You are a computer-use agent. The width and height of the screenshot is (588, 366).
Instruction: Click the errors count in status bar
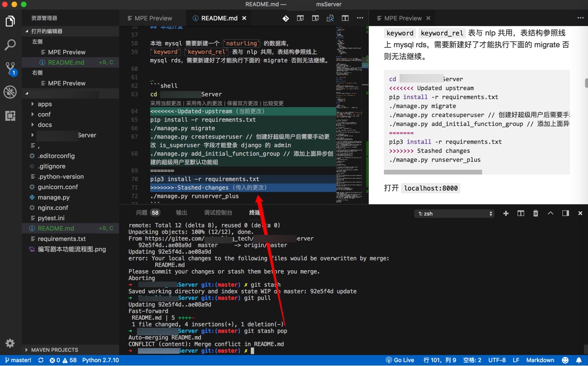pos(55,360)
